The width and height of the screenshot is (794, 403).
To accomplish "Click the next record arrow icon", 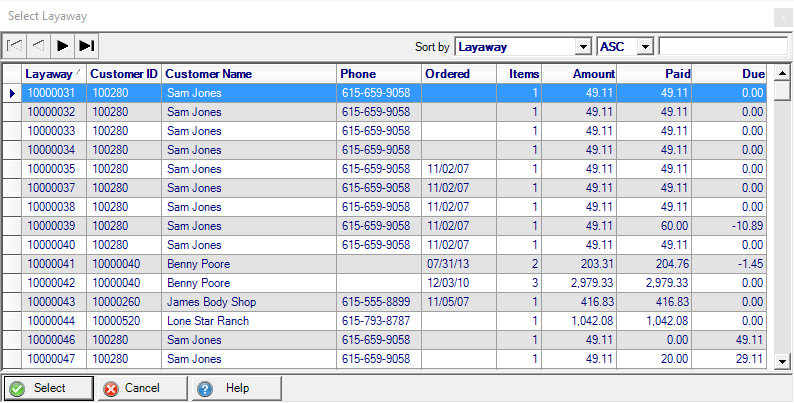I will 62,45.
